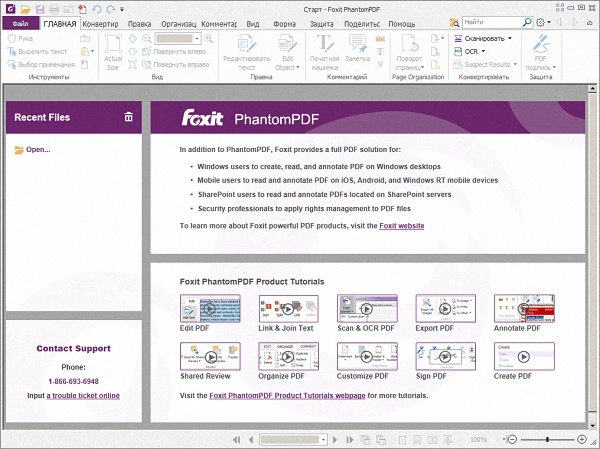The width and height of the screenshot is (600, 449).
Task: Open Foxit PhantomPDF Product Tutorials webpage link
Action: (x=287, y=395)
